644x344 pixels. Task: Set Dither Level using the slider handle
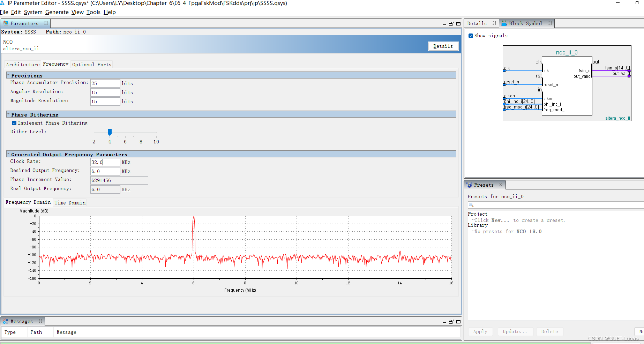click(x=110, y=132)
